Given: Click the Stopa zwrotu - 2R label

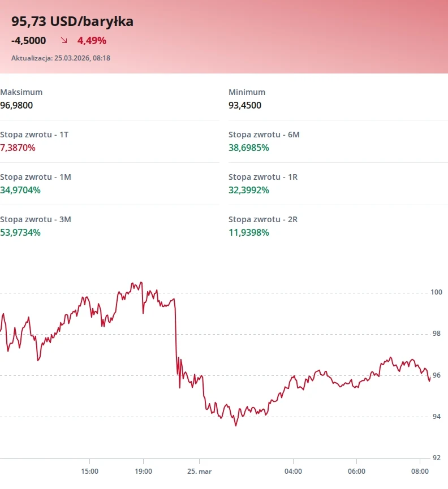Looking at the screenshot, I should click(x=262, y=219).
